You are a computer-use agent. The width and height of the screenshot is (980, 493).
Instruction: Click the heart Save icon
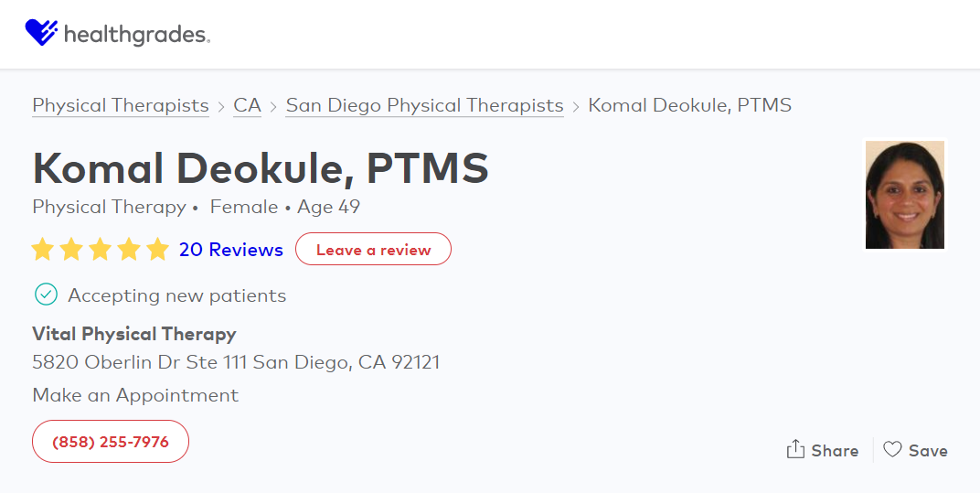click(x=892, y=449)
